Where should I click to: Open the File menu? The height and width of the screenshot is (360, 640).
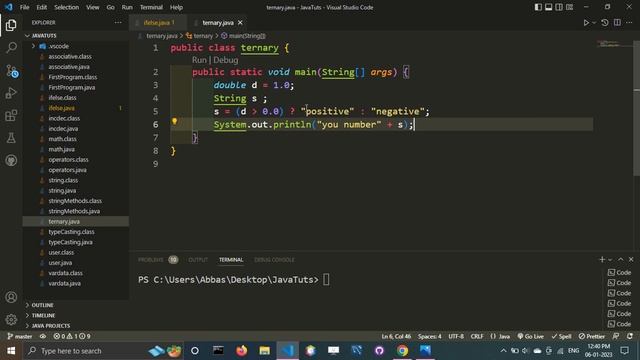(24, 7)
